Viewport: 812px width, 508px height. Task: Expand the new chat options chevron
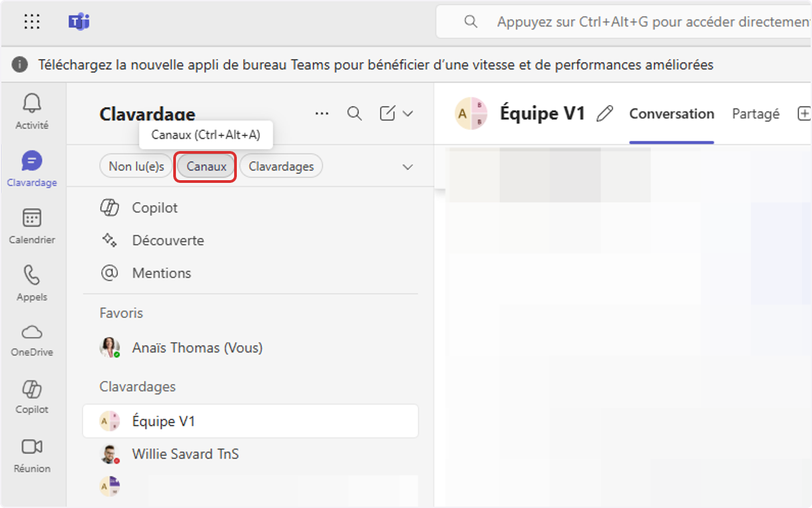pos(407,114)
